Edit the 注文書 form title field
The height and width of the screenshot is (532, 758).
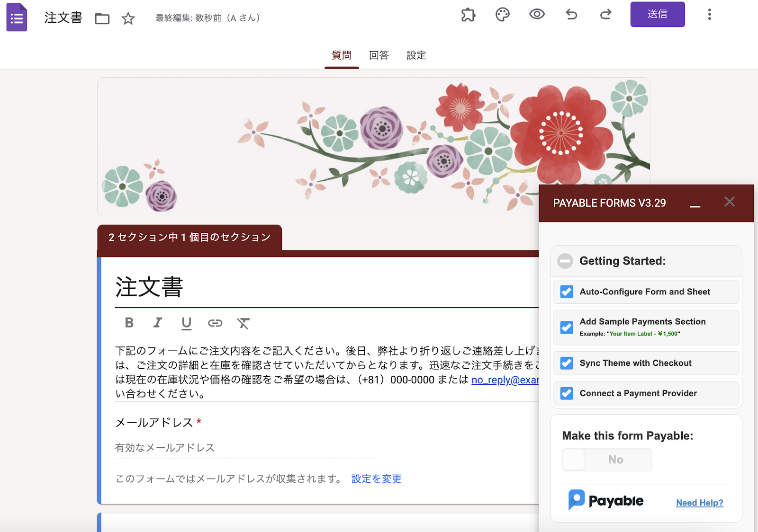click(327, 287)
